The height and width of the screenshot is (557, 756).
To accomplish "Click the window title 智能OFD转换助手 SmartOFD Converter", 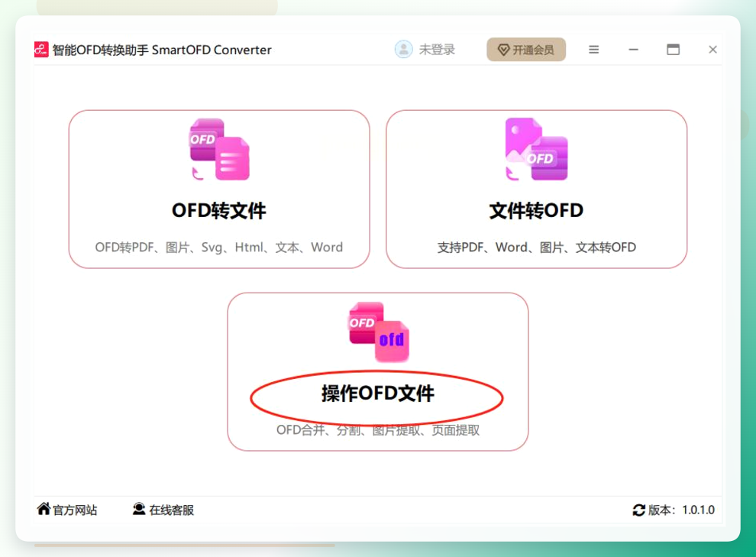I will tap(162, 50).
